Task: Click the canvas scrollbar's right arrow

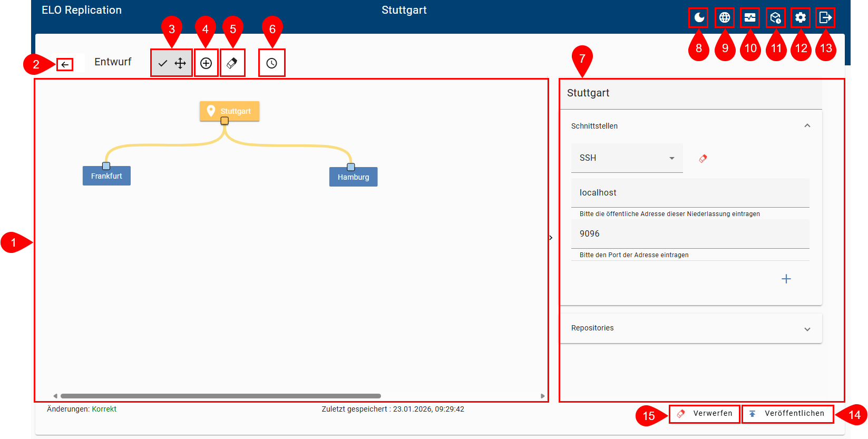Action: [543, 396]
